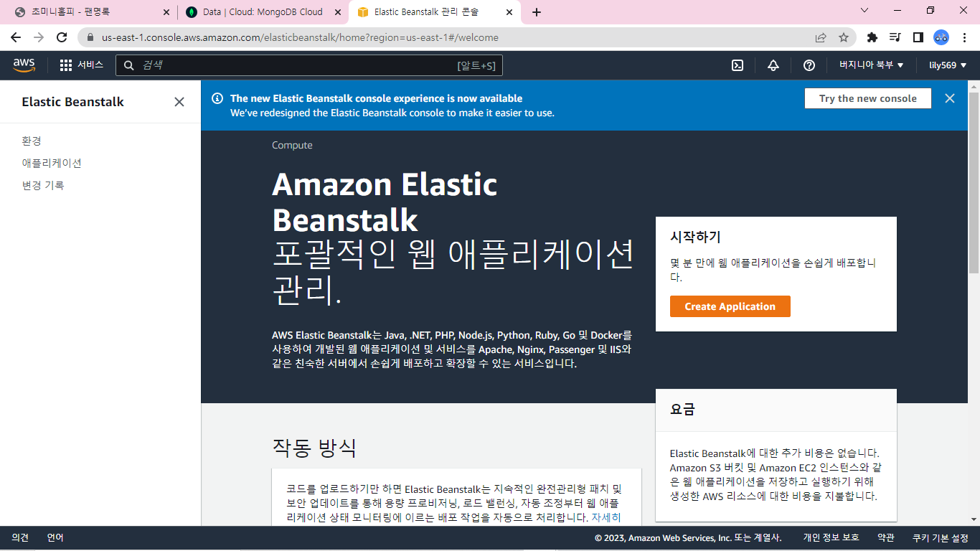980x551 pixels.
Task: Open the extensions puzzle icon
Action: 872,37
